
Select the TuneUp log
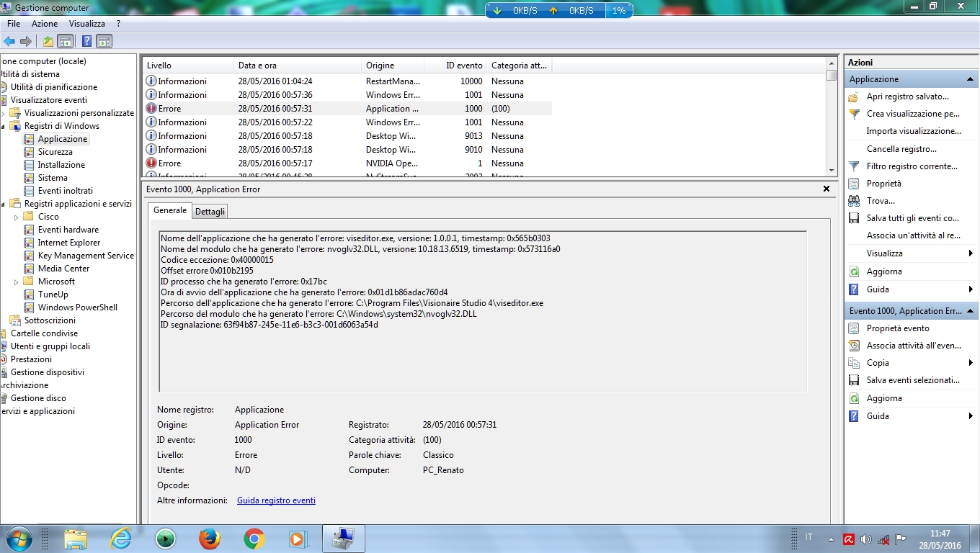53,295
